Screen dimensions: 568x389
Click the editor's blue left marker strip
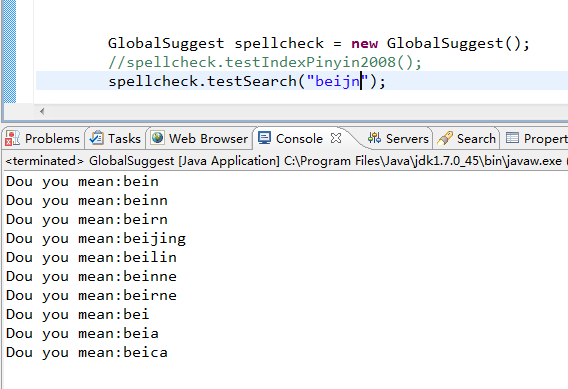pos(9,51)
